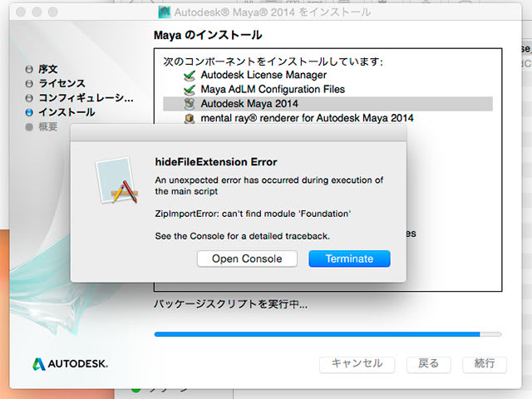
Task: Click the 続行 button
Action: point(485,364)
